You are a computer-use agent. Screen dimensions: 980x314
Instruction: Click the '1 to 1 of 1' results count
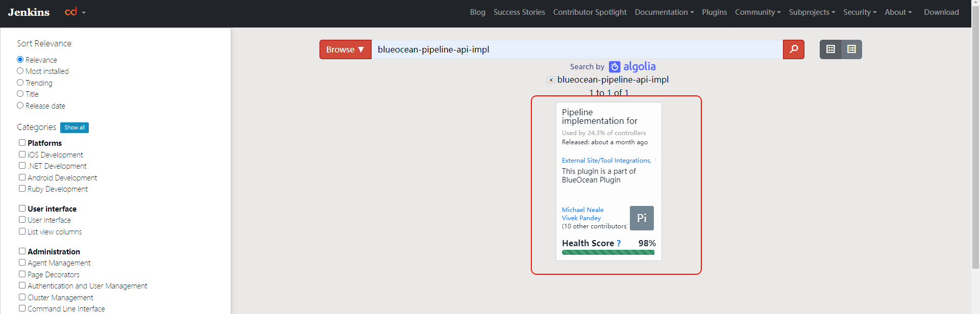tap(609, 93)
